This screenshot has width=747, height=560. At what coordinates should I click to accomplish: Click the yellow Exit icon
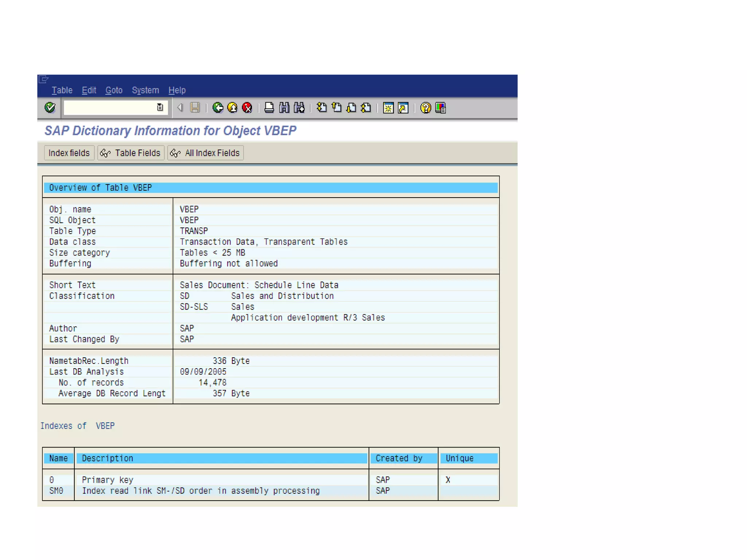[x=232, y=108]
